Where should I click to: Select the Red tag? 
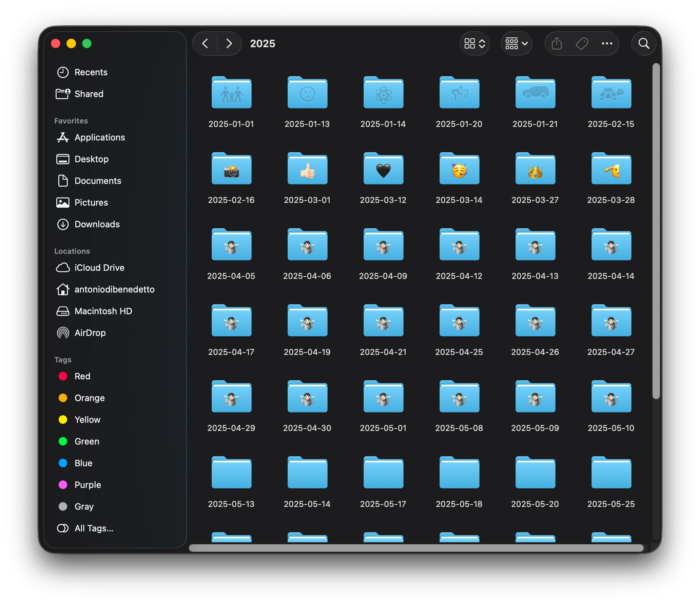[82, 376]
